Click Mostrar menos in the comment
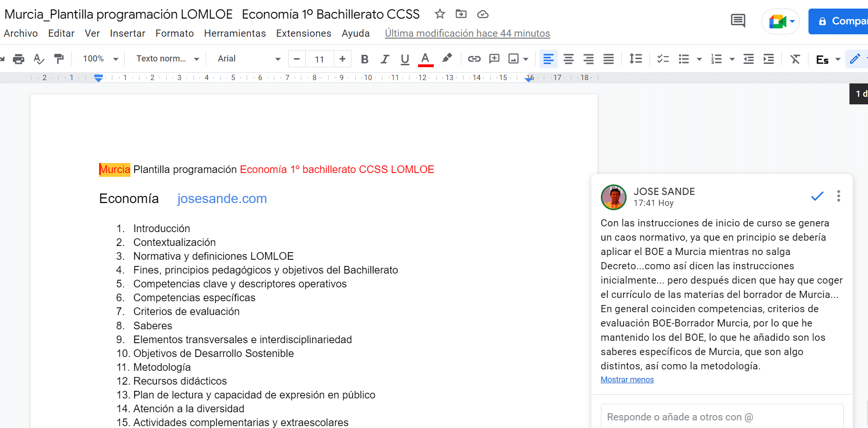The width and height of the screenshot is (868, 428). (627, 380)
